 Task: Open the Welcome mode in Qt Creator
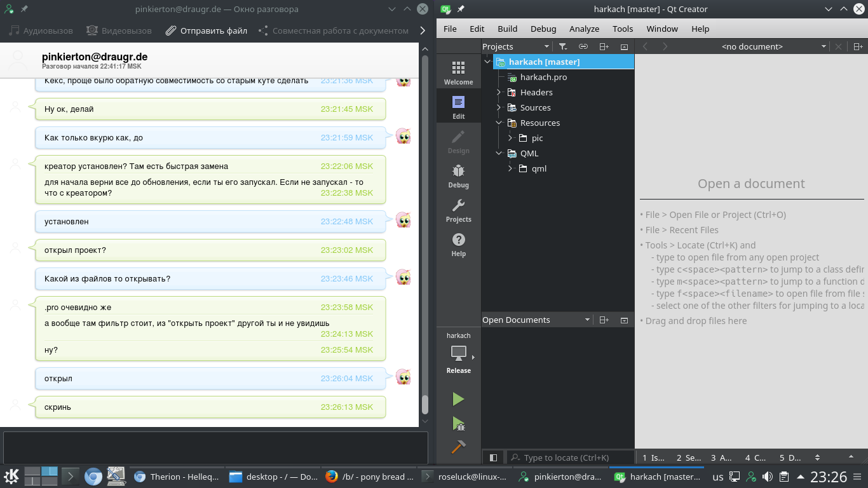458,71
